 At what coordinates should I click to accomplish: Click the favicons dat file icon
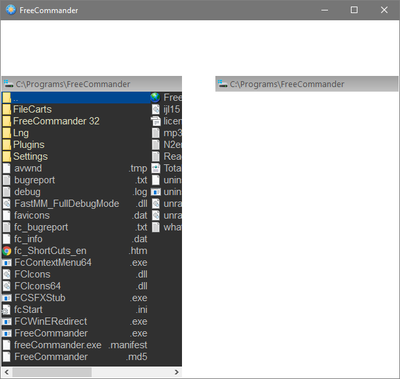pos(7,215)
